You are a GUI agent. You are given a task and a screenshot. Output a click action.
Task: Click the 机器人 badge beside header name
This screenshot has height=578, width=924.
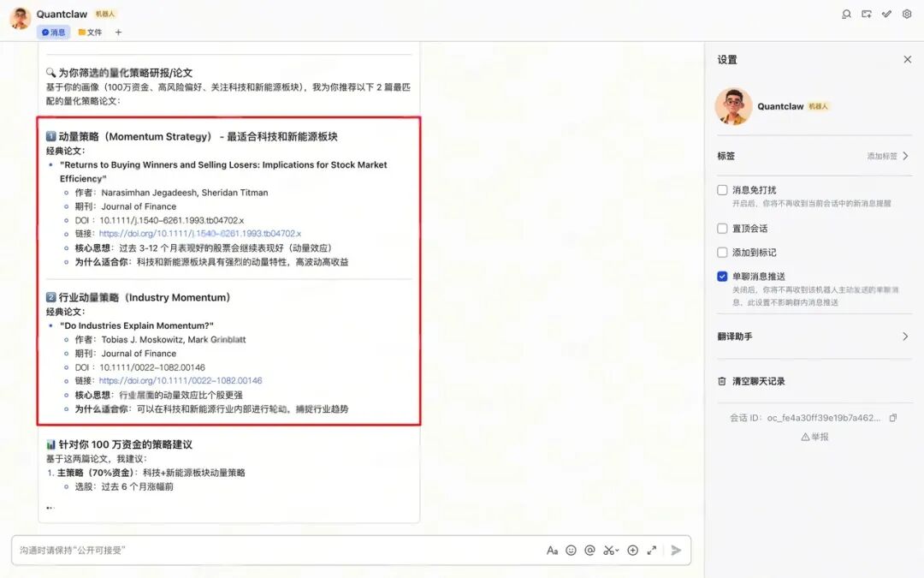(x=105, y=15)
